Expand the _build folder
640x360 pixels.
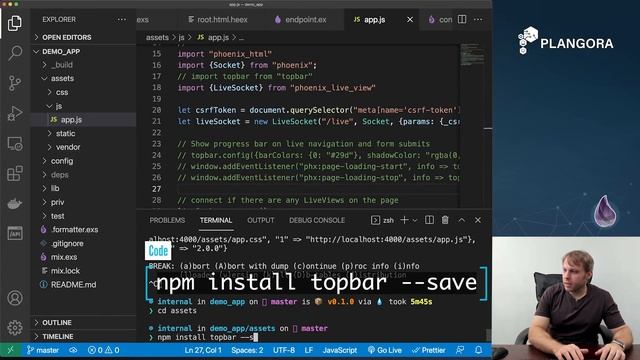pos(84,64)
